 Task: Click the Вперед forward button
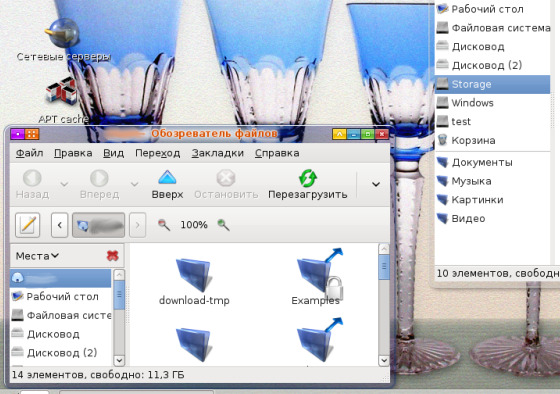pyautogui.click(x=99, y=185)
